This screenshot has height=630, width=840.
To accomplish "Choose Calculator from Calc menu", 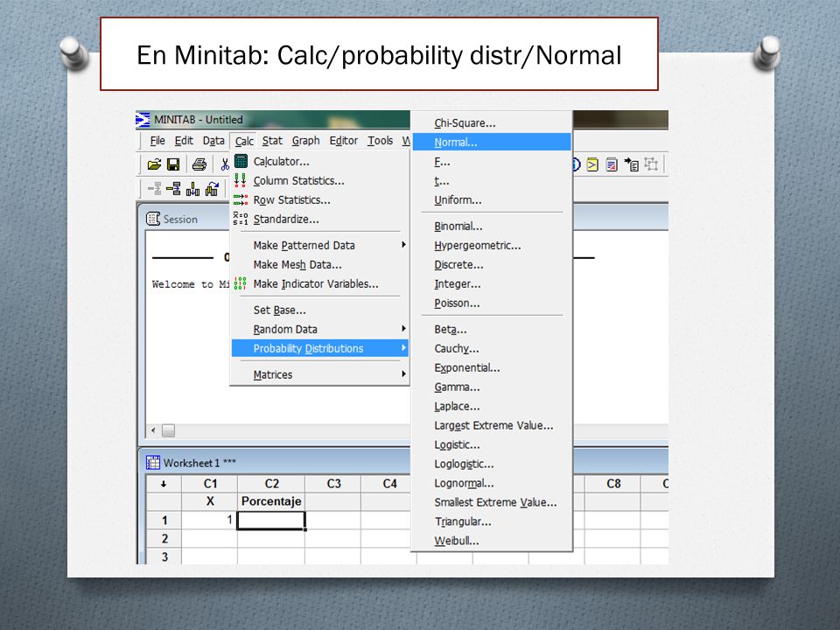I will tap(320, 161).
